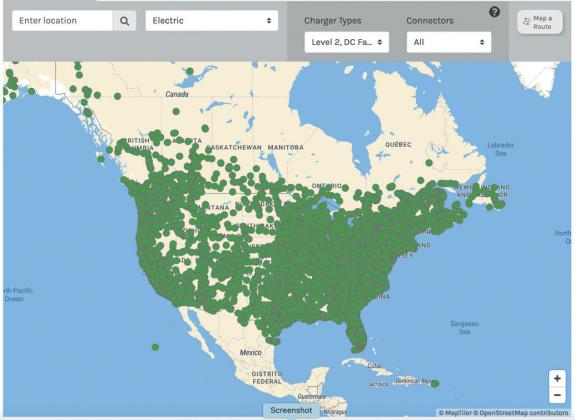Viewport: 575px width, 420px height.
Task: Click the magnifying glass search icon
Action: coord(124,21)
